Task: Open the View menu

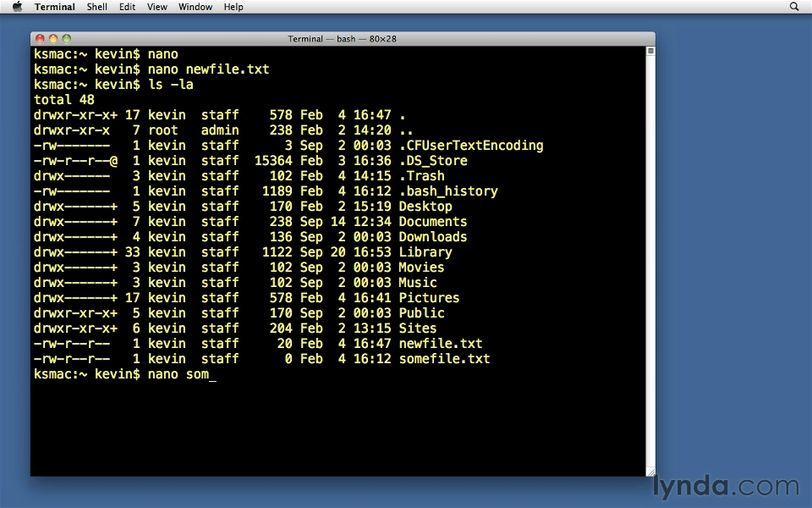Action: coord(157,7)
